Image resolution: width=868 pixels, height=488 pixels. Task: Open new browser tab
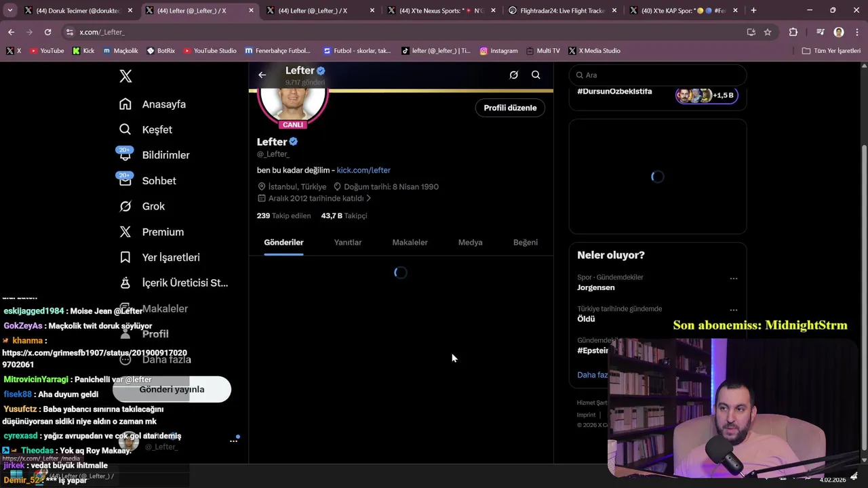pos(753,10)
